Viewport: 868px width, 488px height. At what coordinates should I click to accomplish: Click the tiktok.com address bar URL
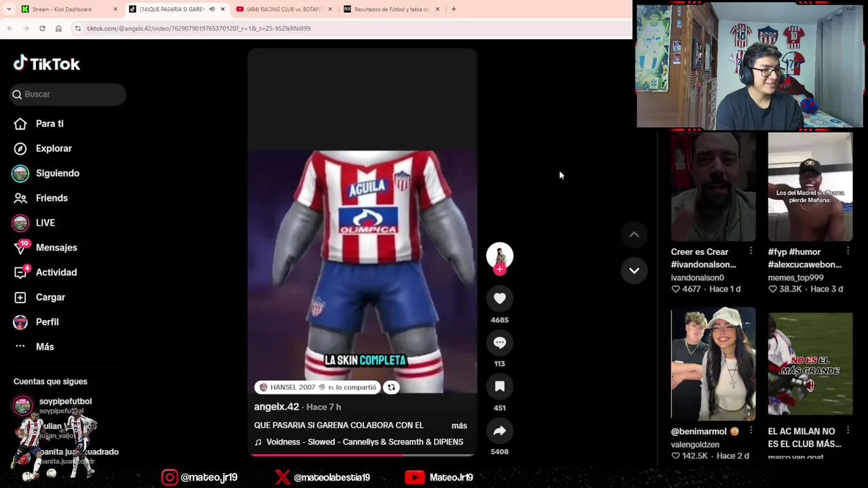click(199, 28)
